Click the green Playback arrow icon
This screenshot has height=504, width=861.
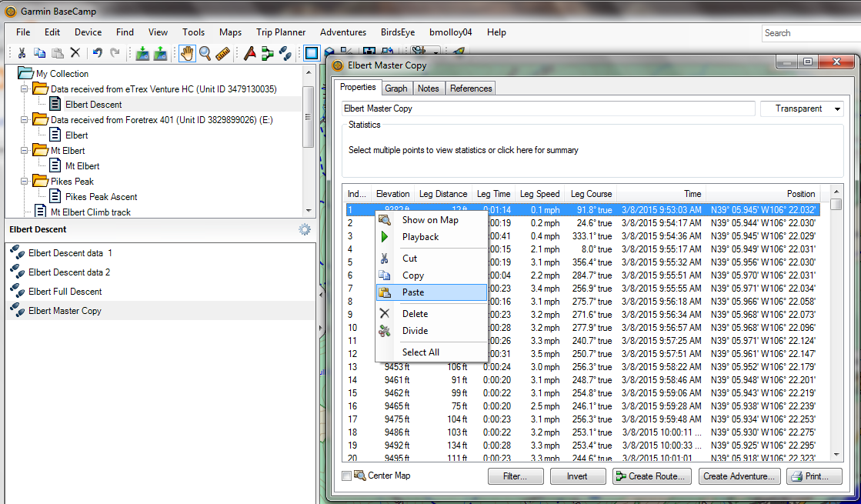(385, 237)
